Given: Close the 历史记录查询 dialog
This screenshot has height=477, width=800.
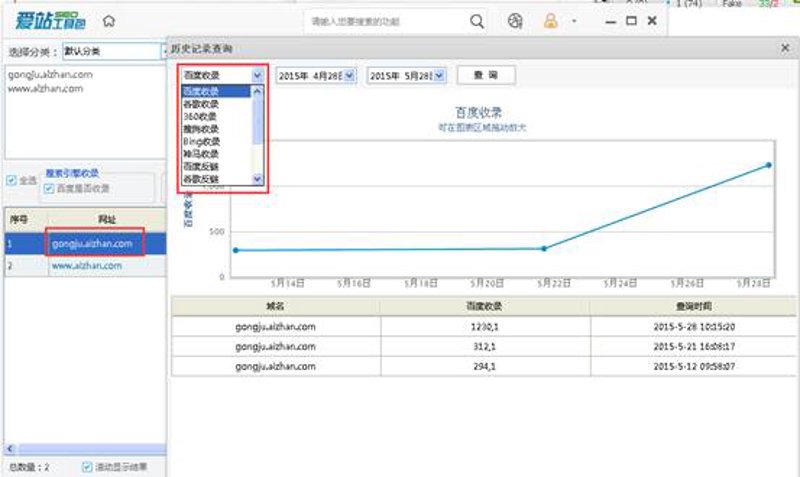Looking at the screenshot, I should [x=785, y=48].
